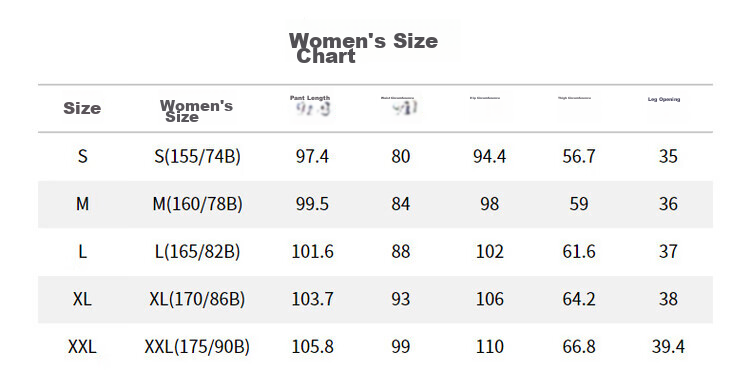Viewport: 750px width, 370px height.
Task: Click the XL(170/86B) cell
Action: (197, 300)
